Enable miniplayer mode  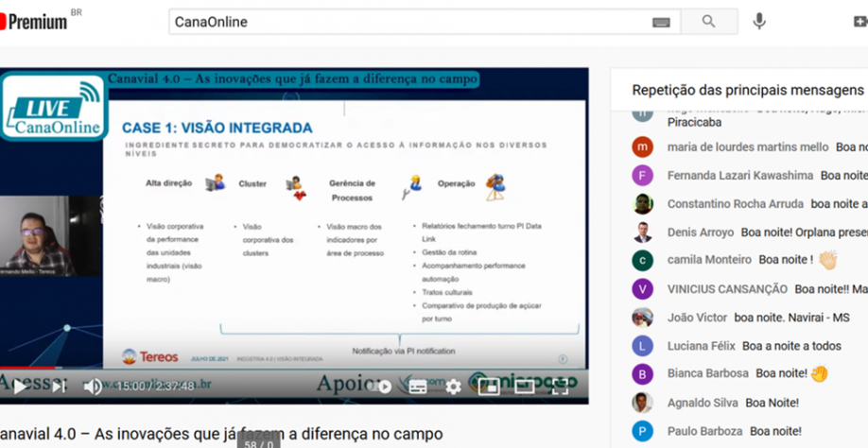(489, 386)
